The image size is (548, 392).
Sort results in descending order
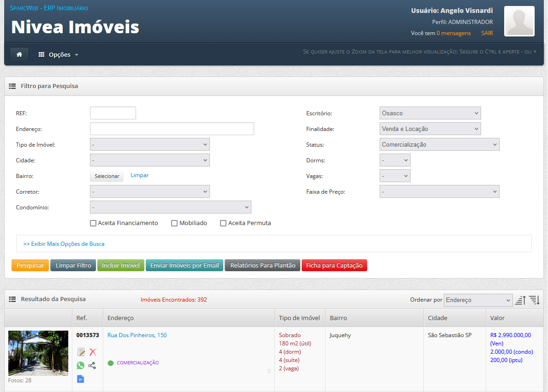point(534,300)
